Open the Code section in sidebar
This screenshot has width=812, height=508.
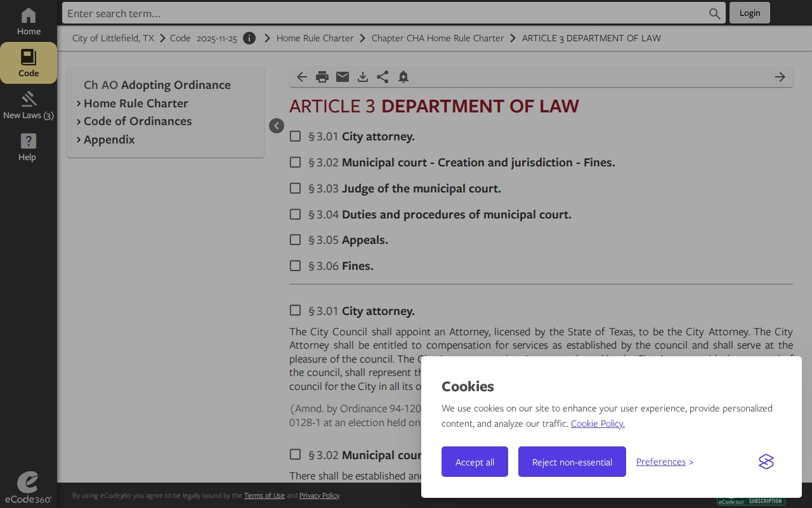29,63
